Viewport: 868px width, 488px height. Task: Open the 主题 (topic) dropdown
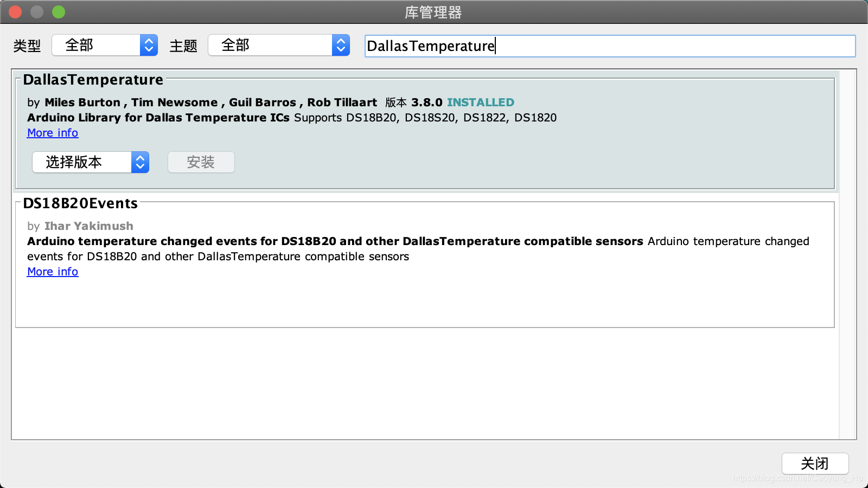pos(279,45)
